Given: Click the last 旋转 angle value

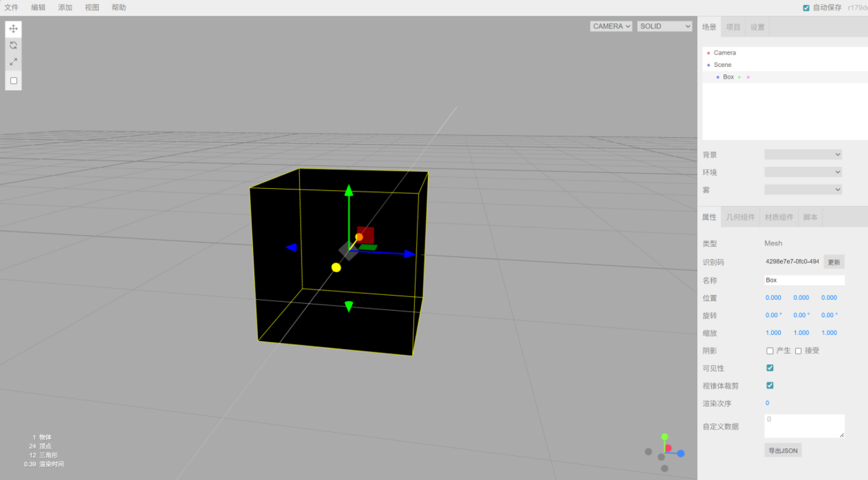Looking at the screenshot, I should (829, 316).
